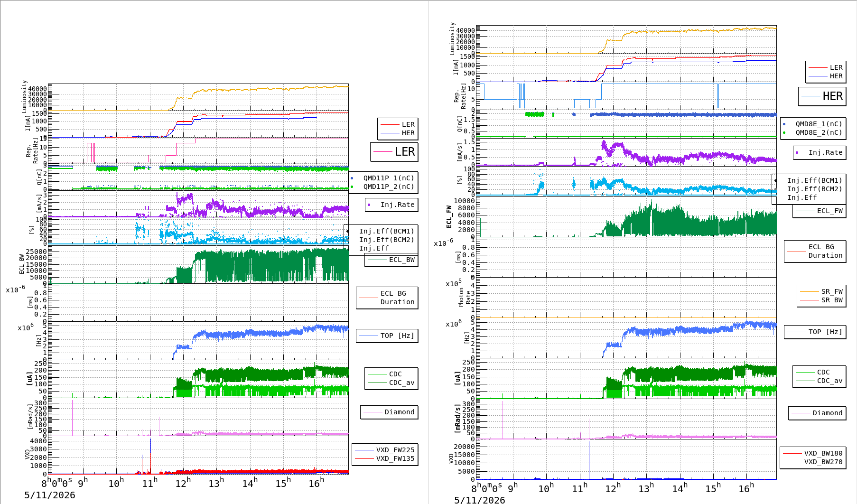Click the ECL_FW y-axis title
857x504 pixels.
point(449,217)
